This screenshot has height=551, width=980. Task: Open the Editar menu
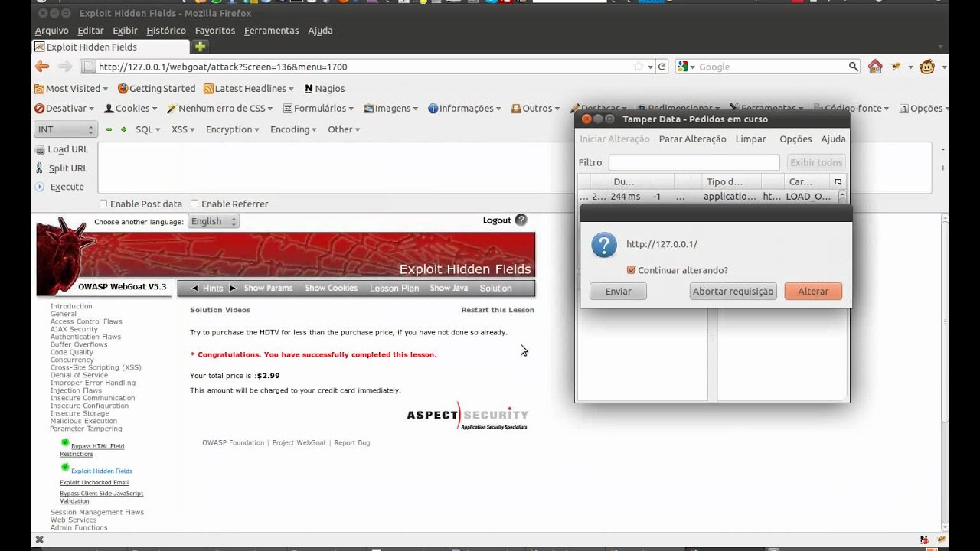tap(90, 31)
